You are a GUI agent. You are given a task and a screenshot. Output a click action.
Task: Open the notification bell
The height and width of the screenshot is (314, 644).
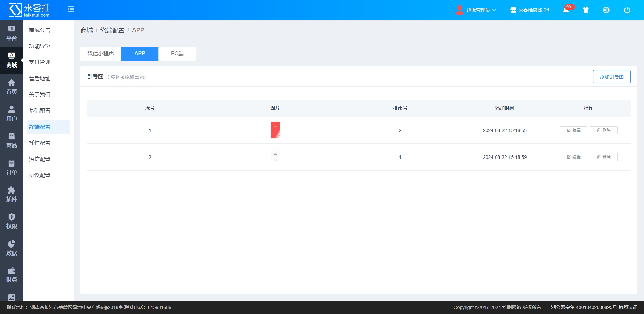566,10
